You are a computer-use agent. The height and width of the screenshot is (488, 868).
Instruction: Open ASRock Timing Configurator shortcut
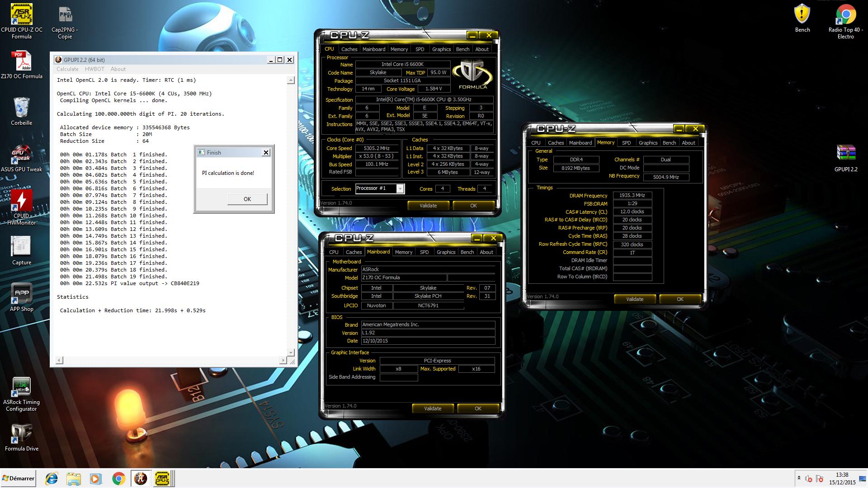click(21, 394)
